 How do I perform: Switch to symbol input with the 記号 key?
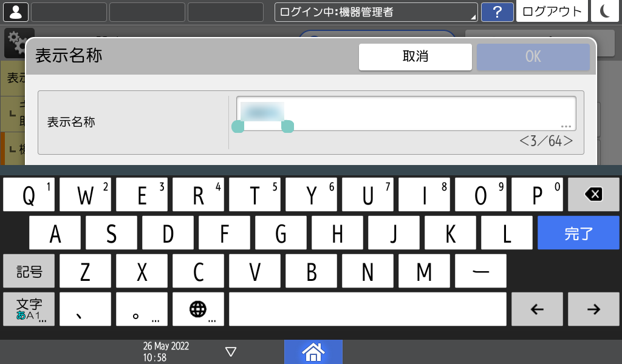[28, 271]
